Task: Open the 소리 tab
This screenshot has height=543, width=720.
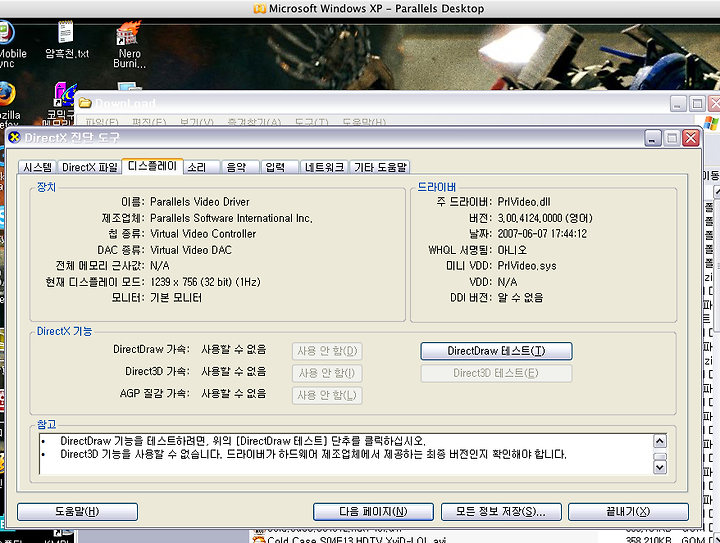Action: (x=202, y=167)
